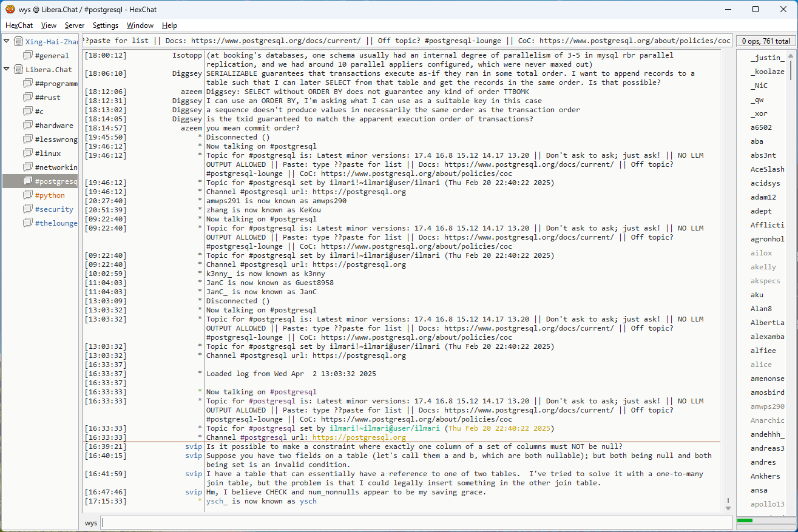Click the green lag meter bar
Screen dimensions: 798x532
[x=745, y=520]
